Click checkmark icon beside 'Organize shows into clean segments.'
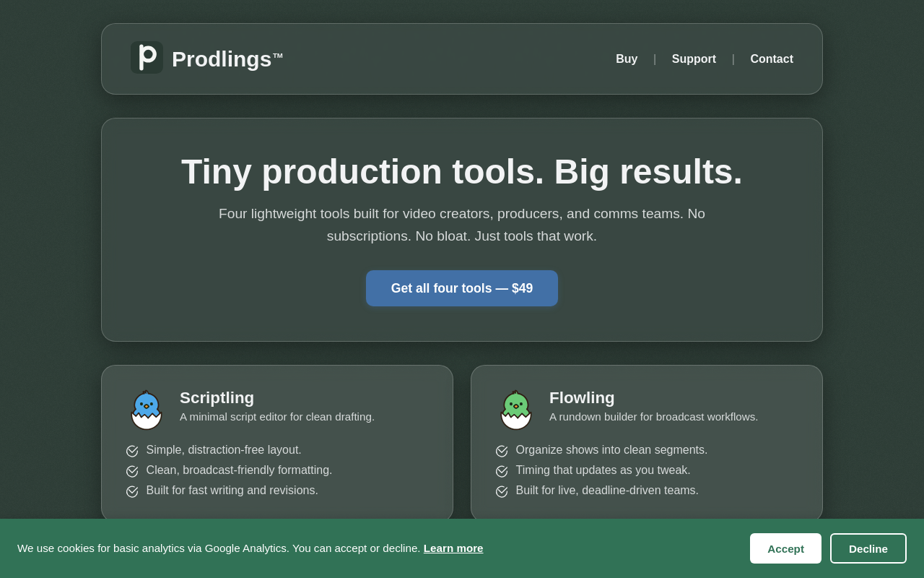The height and width of the screenshot is (578, 924). pos(502,451)
